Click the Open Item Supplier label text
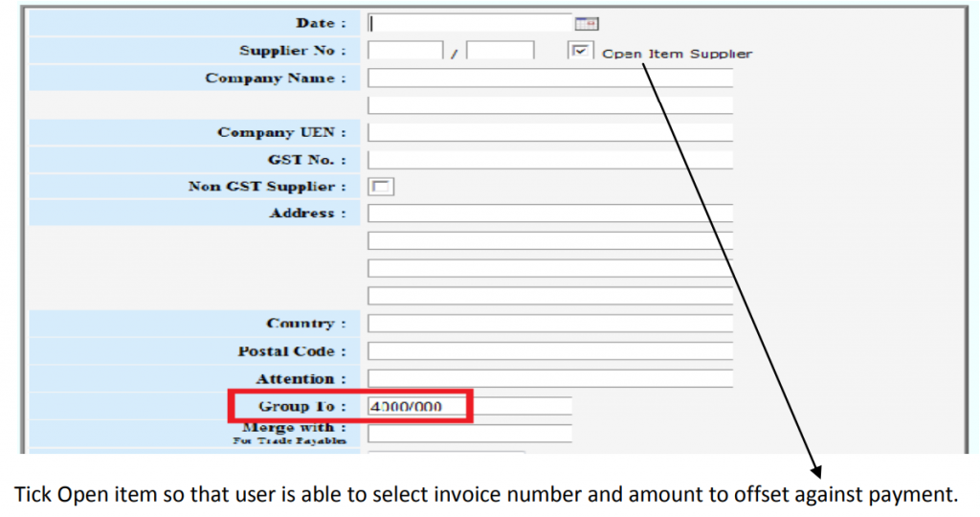The image size is (980, 517). 677,54
